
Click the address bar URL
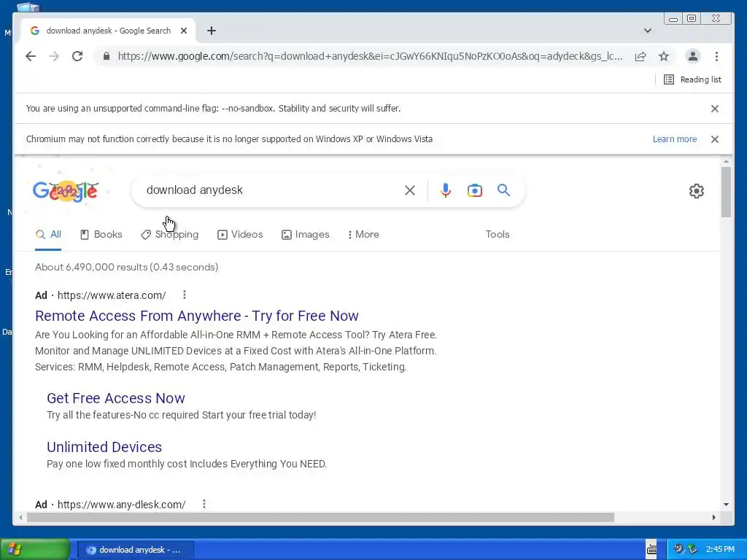pos(370,56)
